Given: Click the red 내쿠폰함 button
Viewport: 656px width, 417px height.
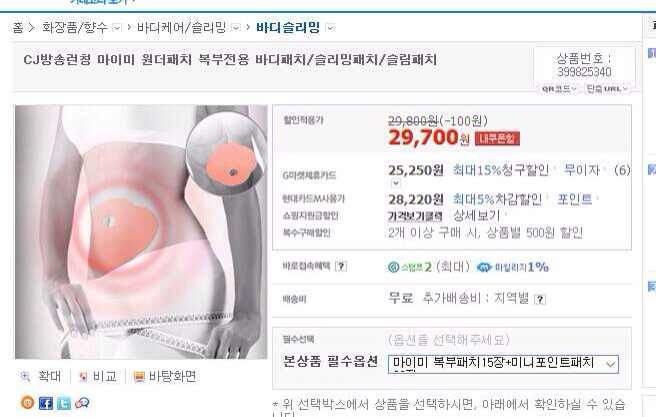Looking at the screenshot, I should coord(497,139).
